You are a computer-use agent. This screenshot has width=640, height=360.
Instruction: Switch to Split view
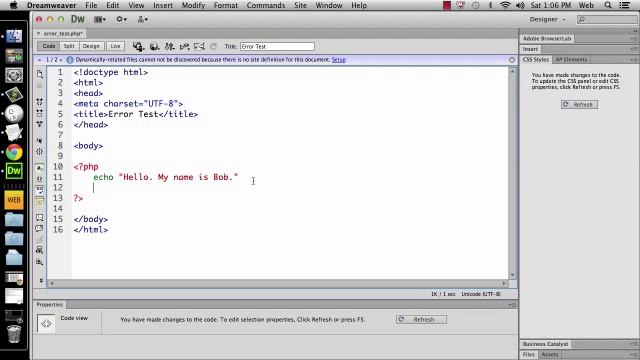pos(69,46)
